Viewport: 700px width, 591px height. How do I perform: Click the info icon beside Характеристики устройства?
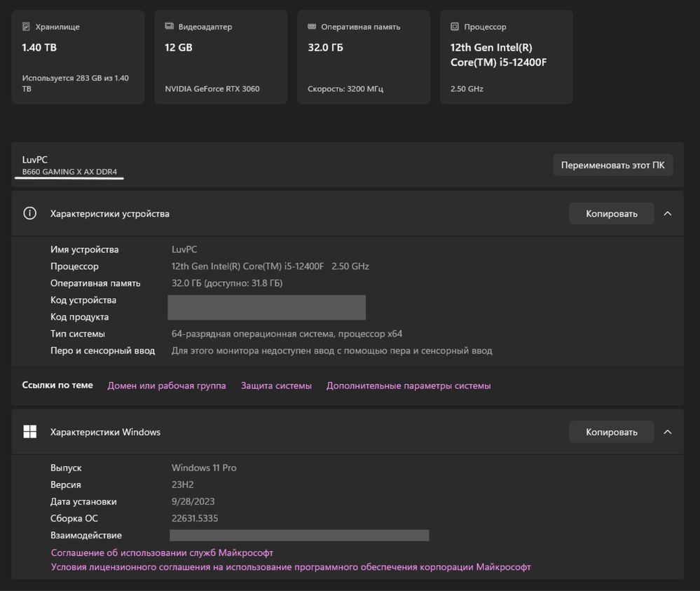[x=30, y=214]
